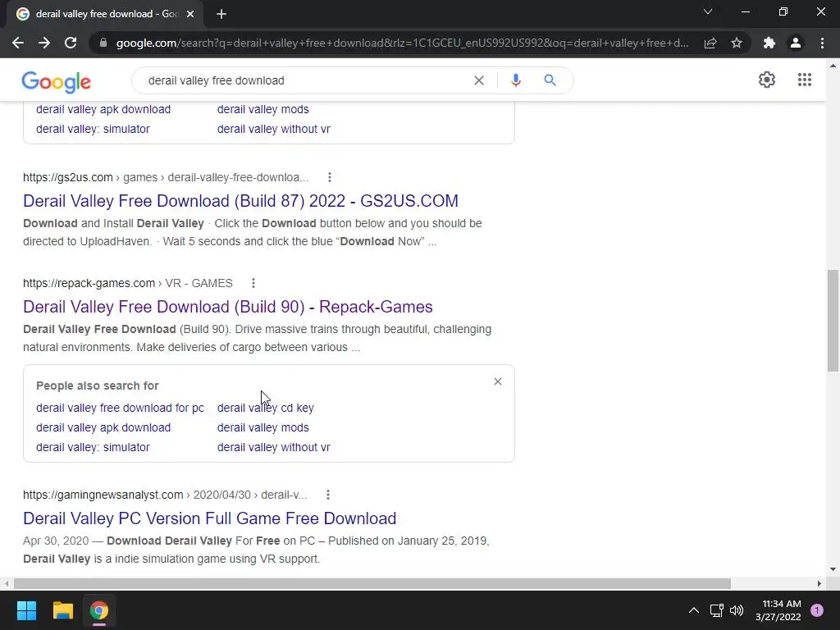Start a voice search with the microphone

pos(516,80)
